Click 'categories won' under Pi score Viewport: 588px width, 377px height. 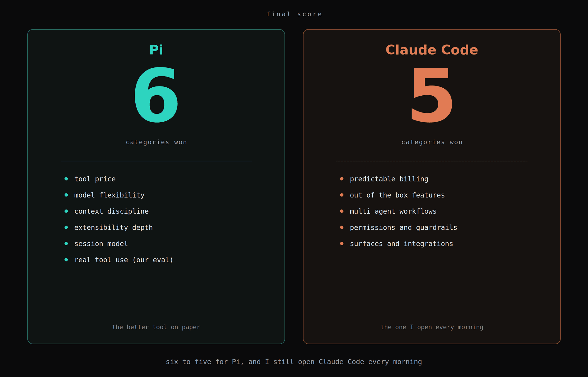tap(156, 142)
